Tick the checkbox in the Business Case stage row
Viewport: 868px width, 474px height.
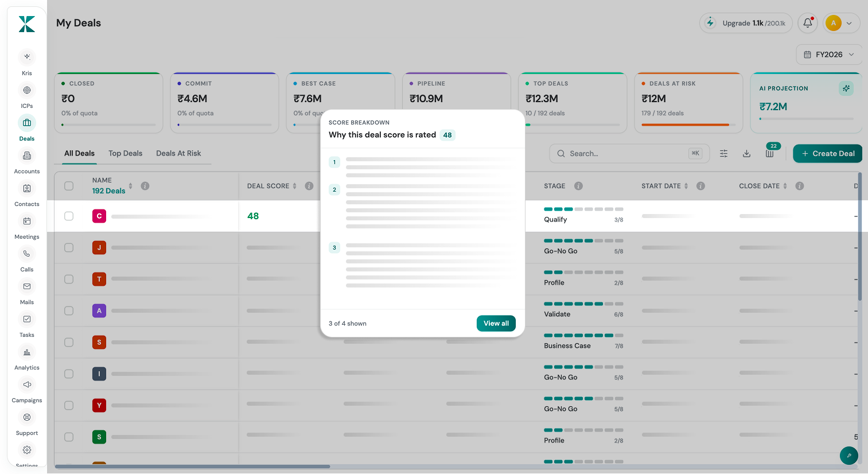click(x=69, y=342)
